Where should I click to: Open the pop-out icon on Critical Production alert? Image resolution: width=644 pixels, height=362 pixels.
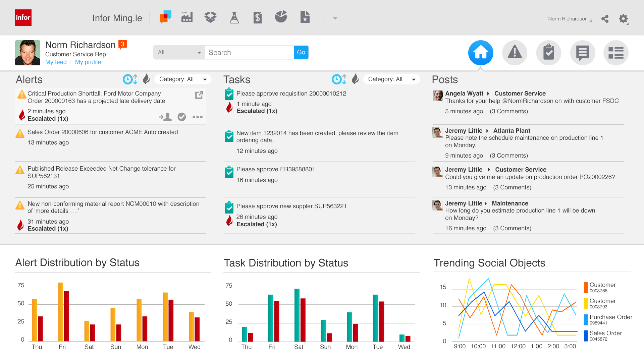click(199, 95)
